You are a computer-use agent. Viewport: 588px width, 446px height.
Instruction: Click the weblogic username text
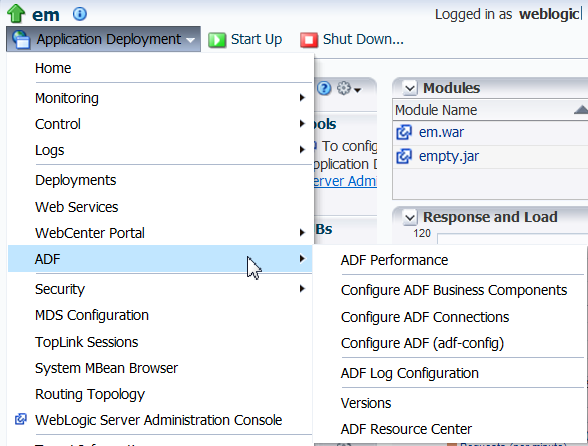coord(549,14)
